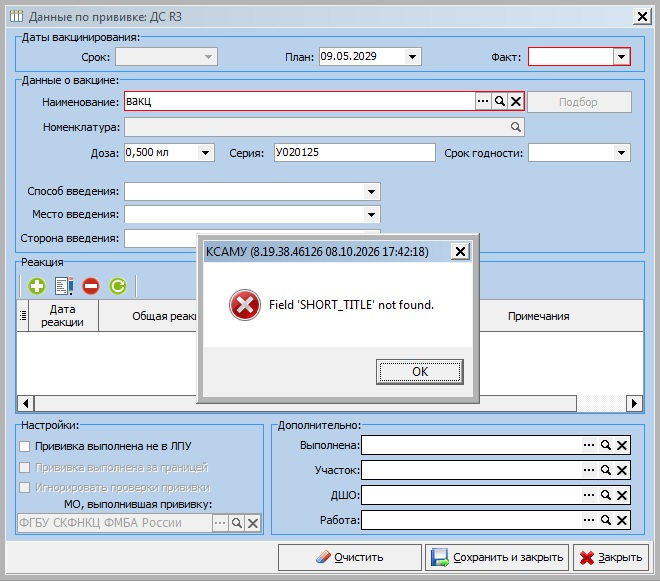Open the ellipsis lookup for Участок
The width and height of the screenshot is (660, 581).
pos(589,470)
